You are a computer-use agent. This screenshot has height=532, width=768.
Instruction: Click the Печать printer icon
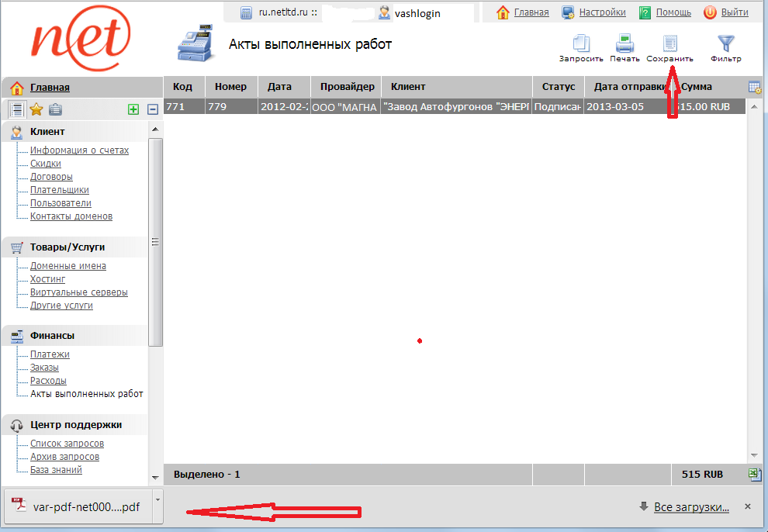pos(624,44)
